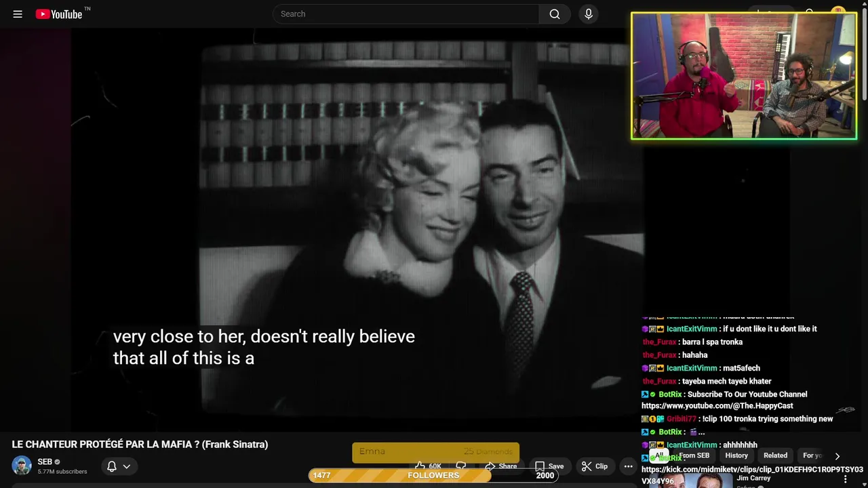Click the Jim Carrey video title
This screenshot has height=488, width=868.
coord(753,479)
